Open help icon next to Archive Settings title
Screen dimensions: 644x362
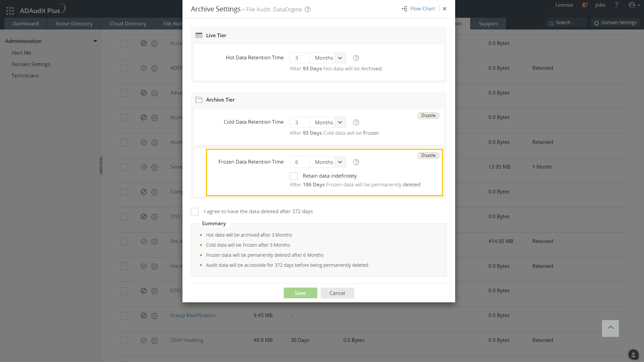pyautogui.click(x=308, y=9)
